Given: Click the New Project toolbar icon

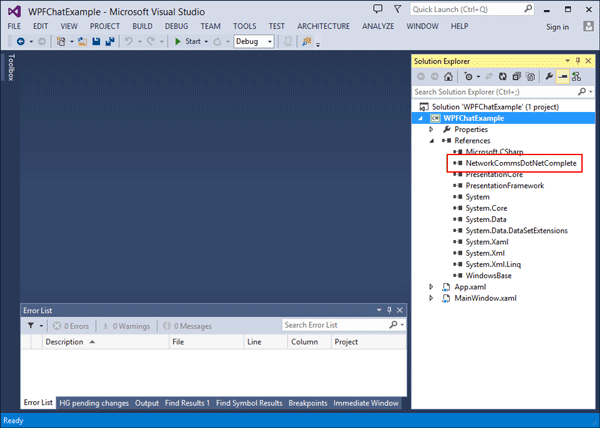Looking at the screenshot, I should [61, 41].
